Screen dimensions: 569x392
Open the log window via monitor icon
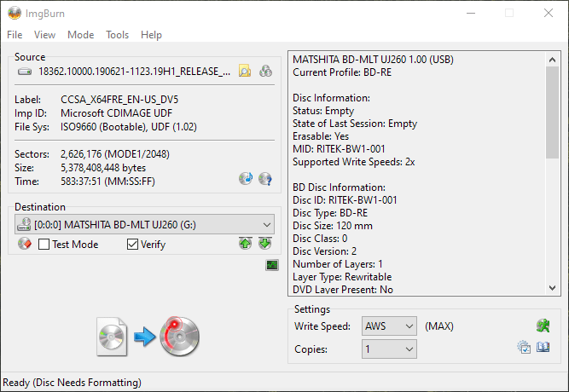pyautogui.click(x=272, y=265)
